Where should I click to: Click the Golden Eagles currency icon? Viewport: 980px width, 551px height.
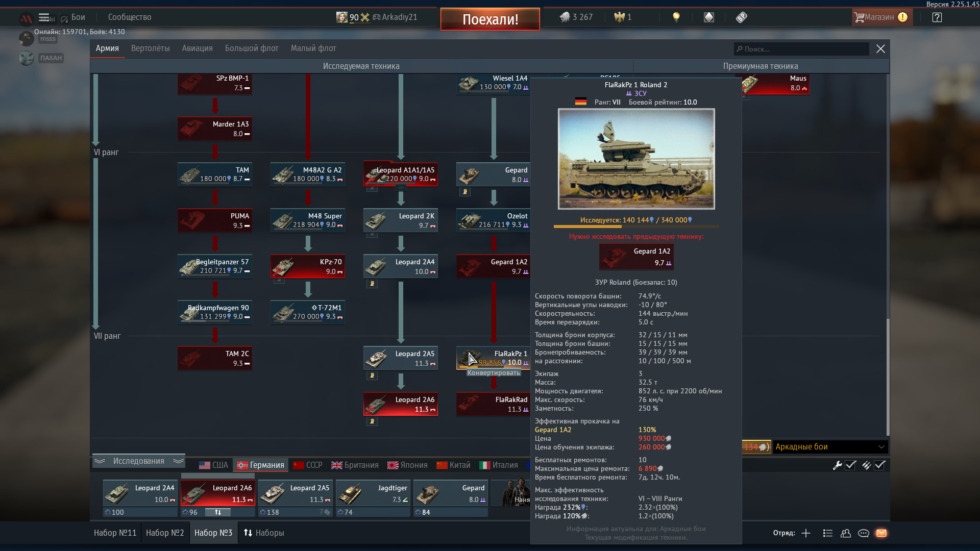[619, 17]
